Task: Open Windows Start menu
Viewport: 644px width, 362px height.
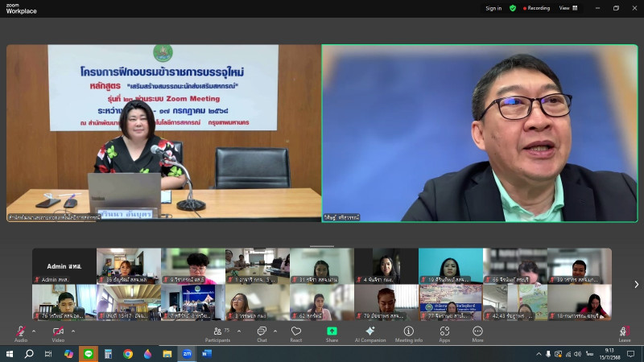Action: click(10, 354)
